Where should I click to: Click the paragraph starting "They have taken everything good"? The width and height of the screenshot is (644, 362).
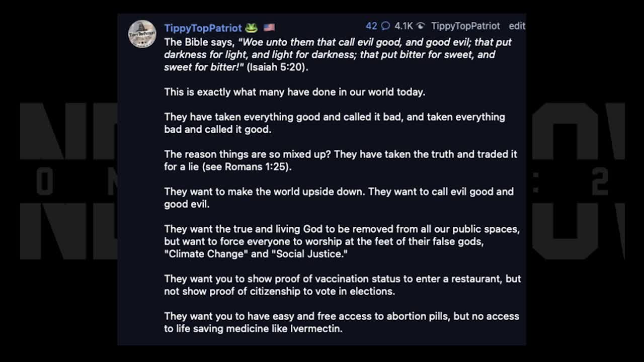(334, 123)
